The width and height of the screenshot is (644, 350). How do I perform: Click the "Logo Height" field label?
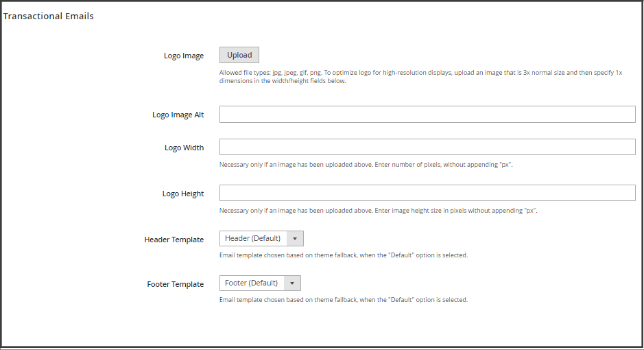point(182,194)
